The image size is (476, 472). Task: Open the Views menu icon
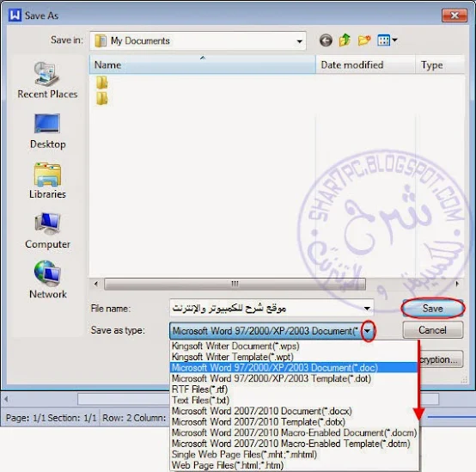(383, 40)
